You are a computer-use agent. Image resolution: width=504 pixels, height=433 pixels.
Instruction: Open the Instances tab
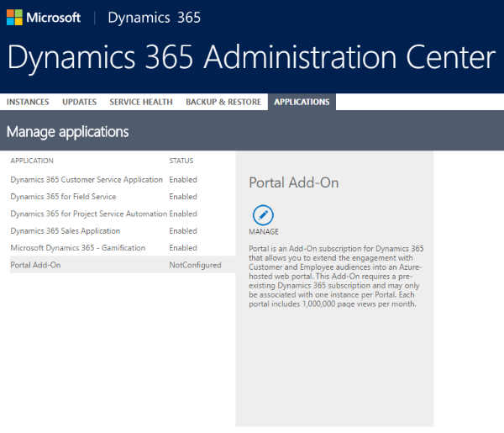(x=28, y=102)
